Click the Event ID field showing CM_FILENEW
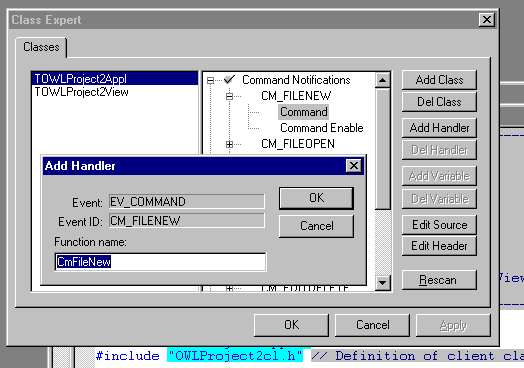 point(186,221)
